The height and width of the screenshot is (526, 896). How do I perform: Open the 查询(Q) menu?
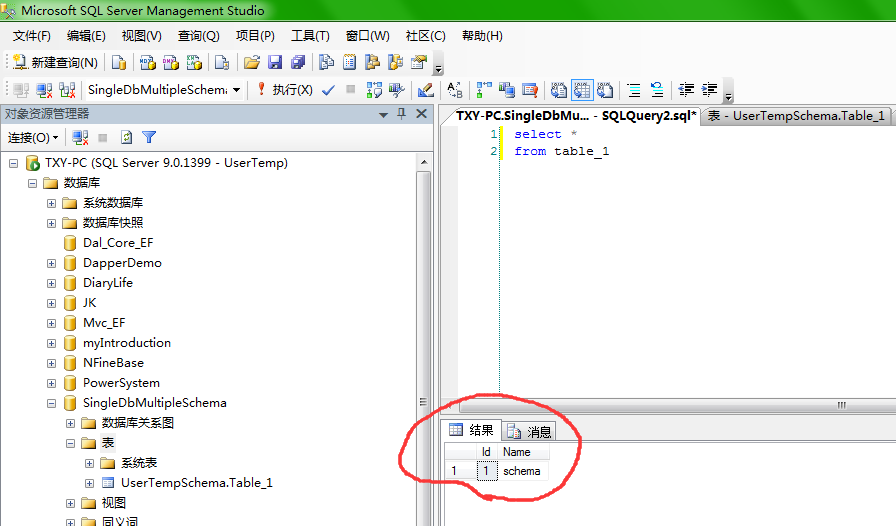coord(198,36)
